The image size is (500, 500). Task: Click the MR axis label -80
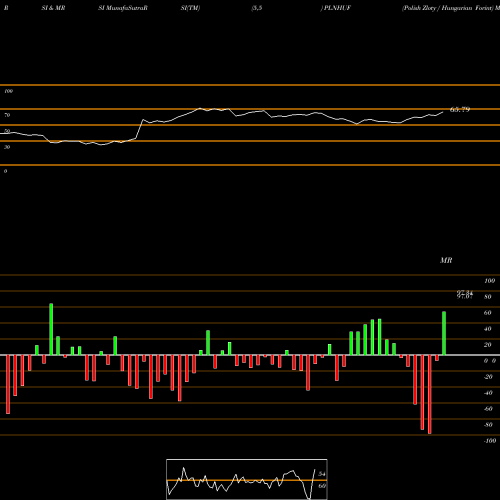tap(488, 425)
